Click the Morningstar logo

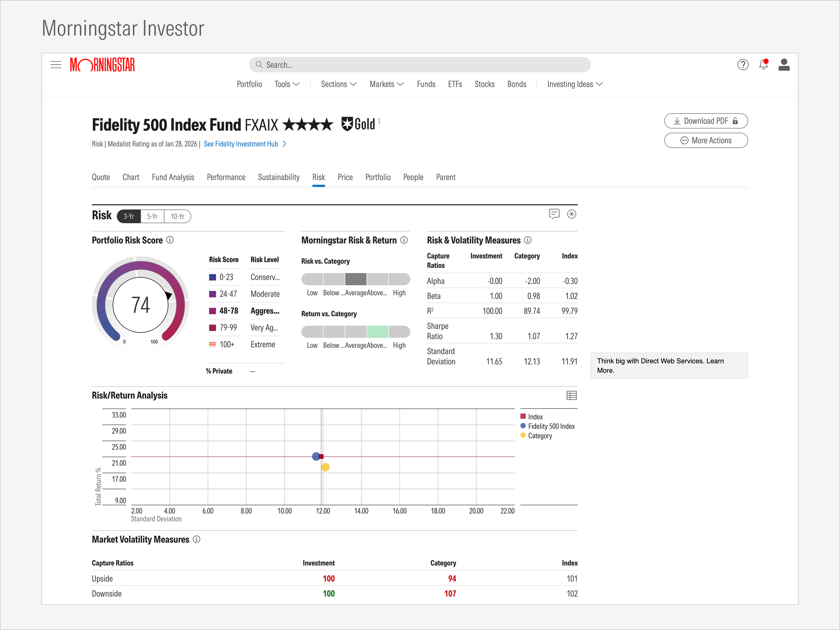point(102,64)
